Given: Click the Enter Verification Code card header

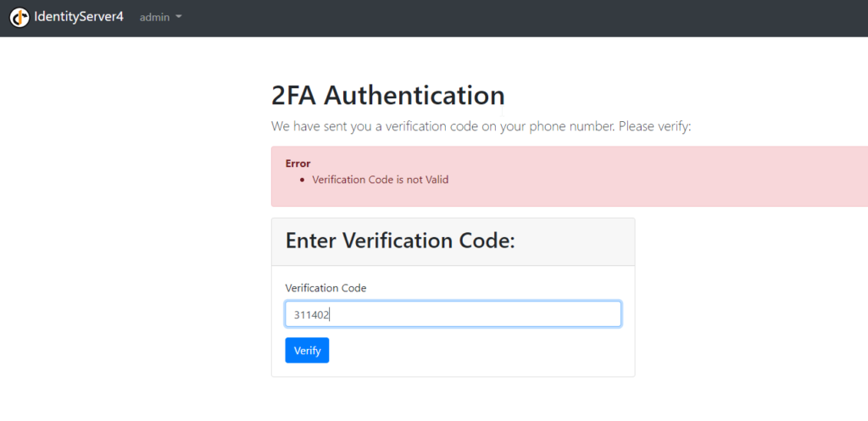Looking at the screenshot, I should click(x=453, y=241).
